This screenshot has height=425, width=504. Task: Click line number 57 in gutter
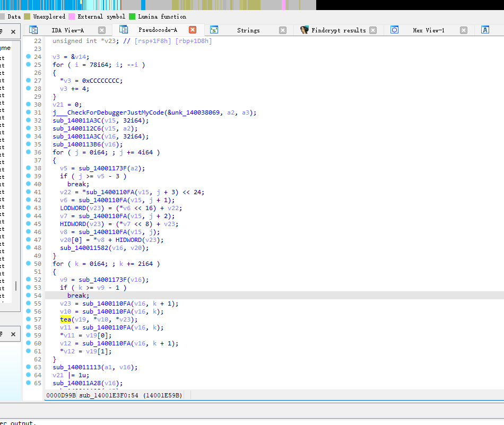[x=38, y=319]
